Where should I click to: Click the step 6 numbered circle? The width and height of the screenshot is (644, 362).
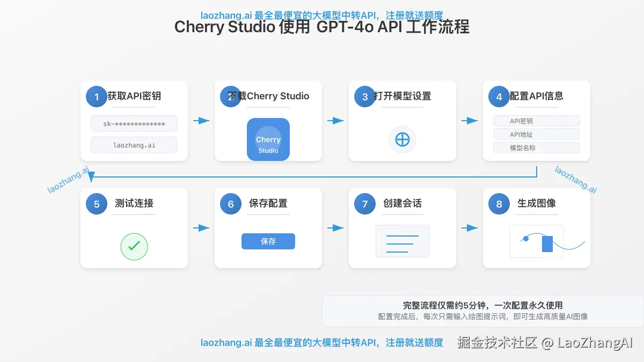230,204
